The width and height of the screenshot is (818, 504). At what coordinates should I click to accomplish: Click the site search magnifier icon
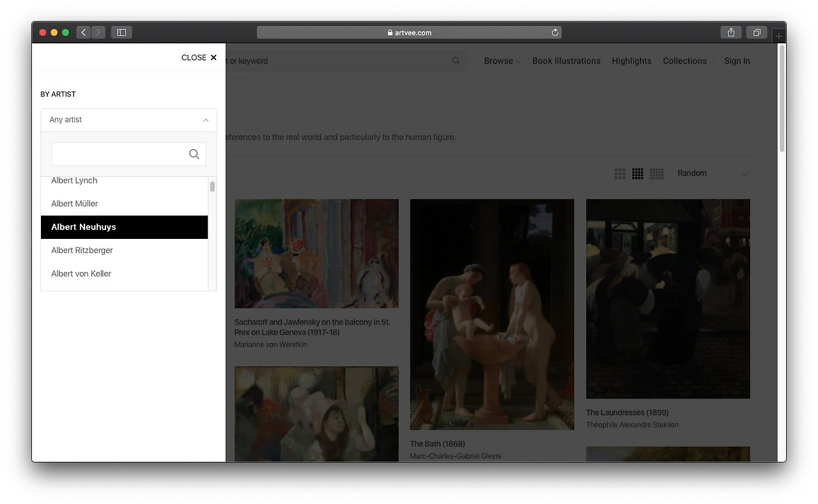[x=456, y=61]
